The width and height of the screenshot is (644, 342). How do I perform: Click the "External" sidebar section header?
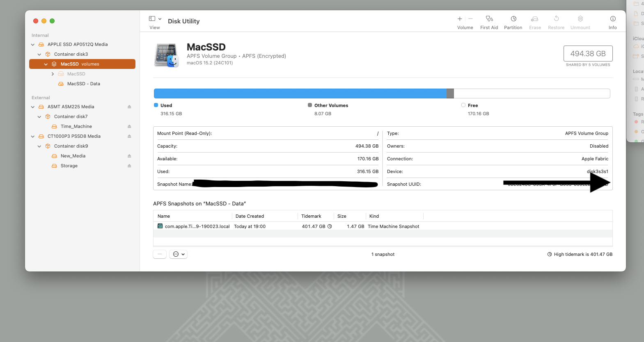pos(41,98)
